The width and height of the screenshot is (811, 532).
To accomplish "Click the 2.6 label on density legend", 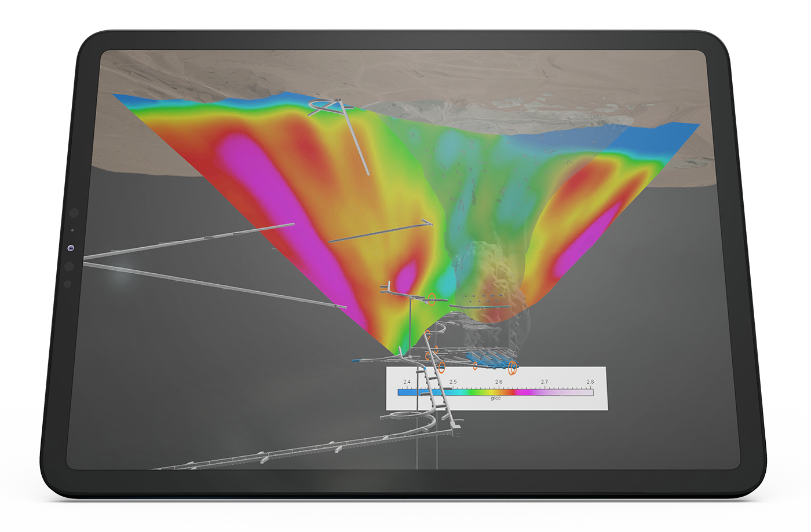I will pyautogui.click(x=499, y=382).
